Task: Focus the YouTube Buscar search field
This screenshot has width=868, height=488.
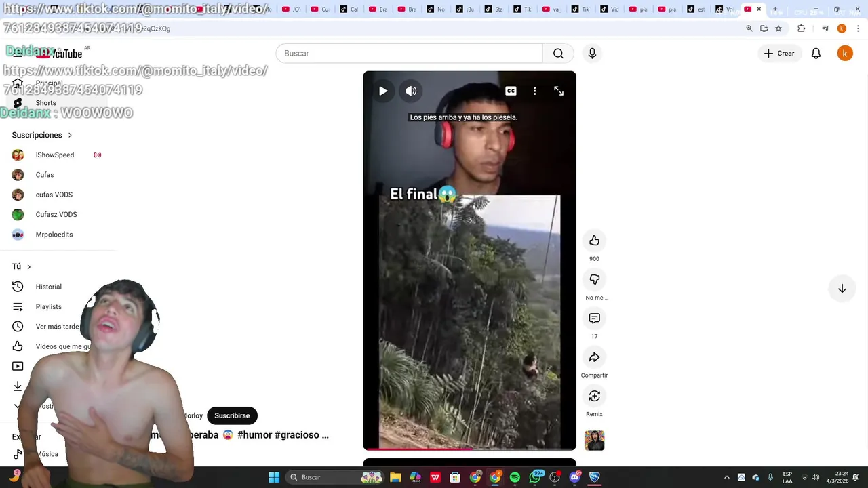Action: (410, 54)
